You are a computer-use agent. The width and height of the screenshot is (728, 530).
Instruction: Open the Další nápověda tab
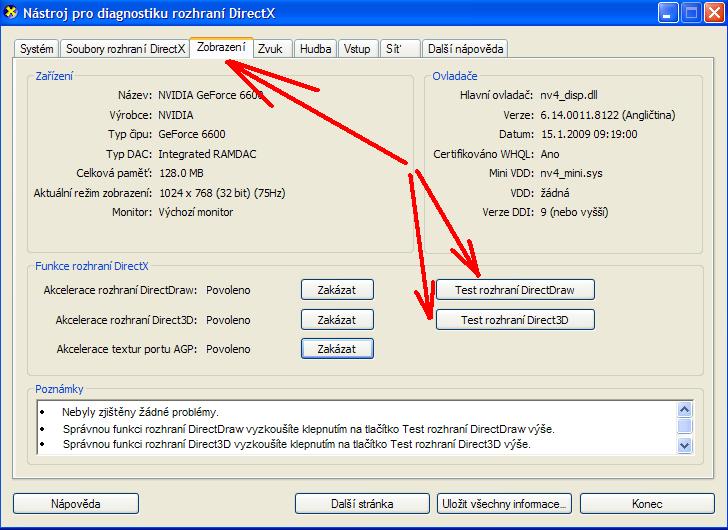coord(465,49)
